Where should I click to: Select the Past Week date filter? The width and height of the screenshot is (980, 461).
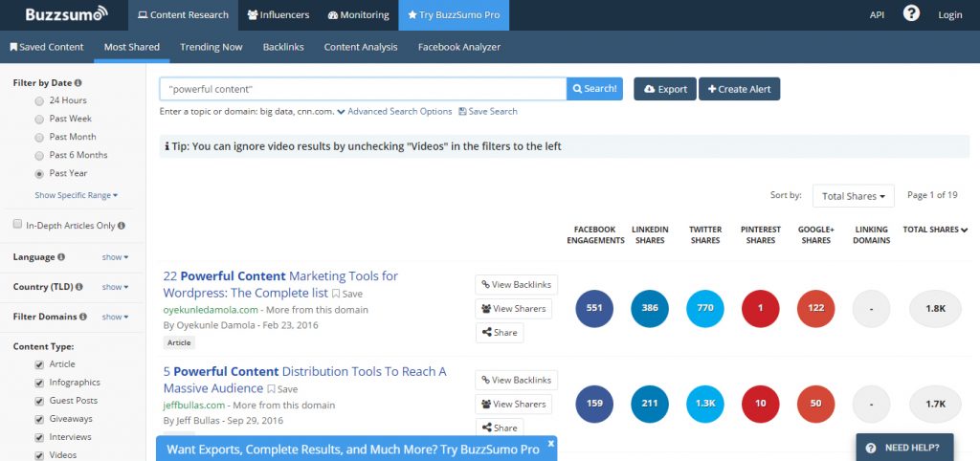click(38, 119)
